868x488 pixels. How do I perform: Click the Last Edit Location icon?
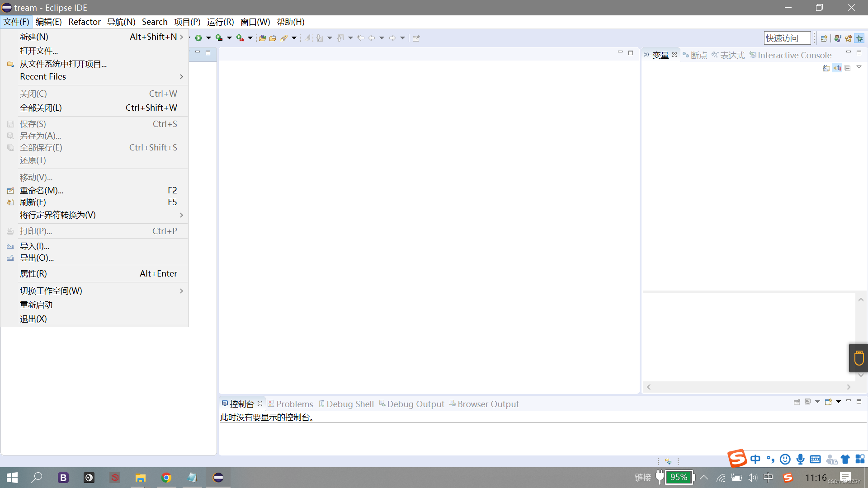coord(361,38)
